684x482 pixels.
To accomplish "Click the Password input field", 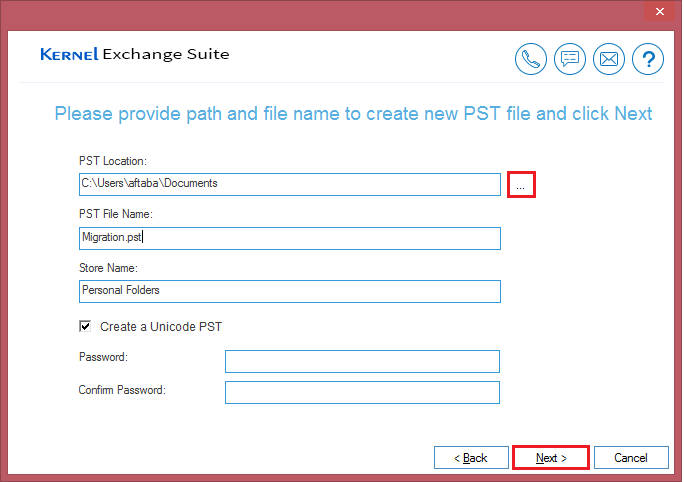I will tap(362, 361).
